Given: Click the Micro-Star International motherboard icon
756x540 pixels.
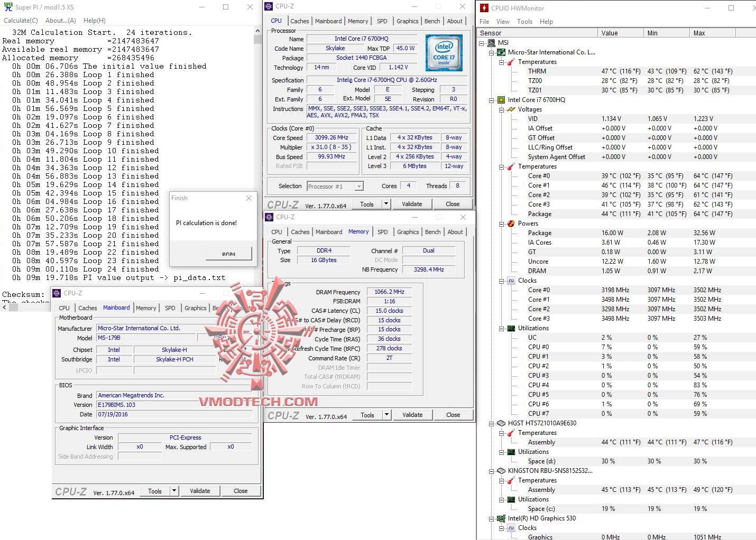Looking at the screenshot, I should click(501, 52).
